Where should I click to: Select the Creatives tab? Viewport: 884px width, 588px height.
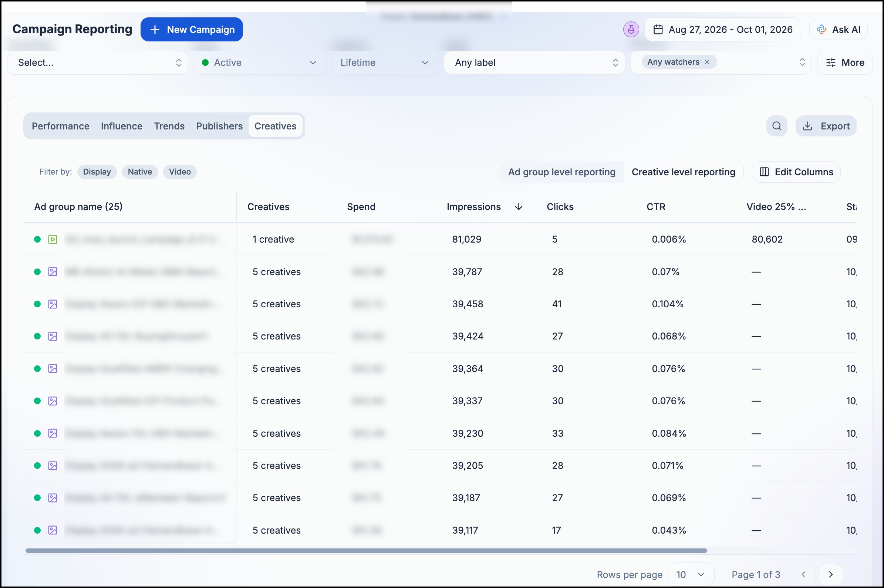(275, 126)
